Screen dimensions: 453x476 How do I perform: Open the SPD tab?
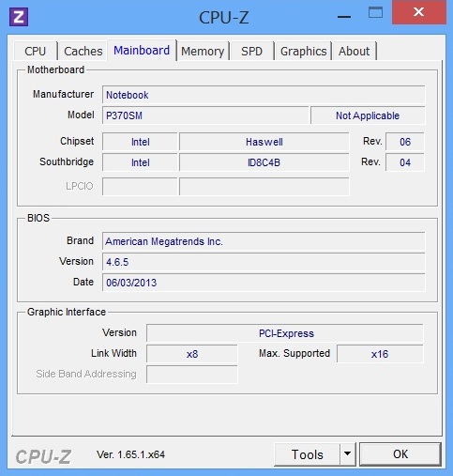[x=251, y=51]
